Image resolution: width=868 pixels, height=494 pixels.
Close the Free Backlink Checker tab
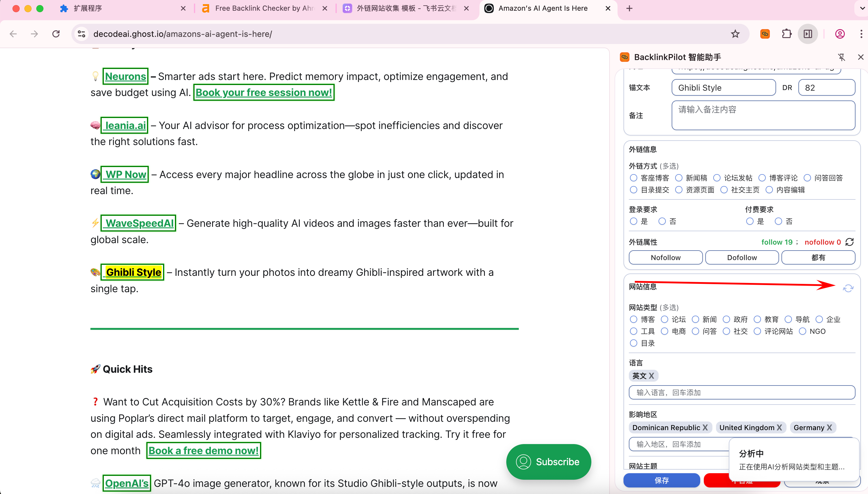click(x=325, y=9)
